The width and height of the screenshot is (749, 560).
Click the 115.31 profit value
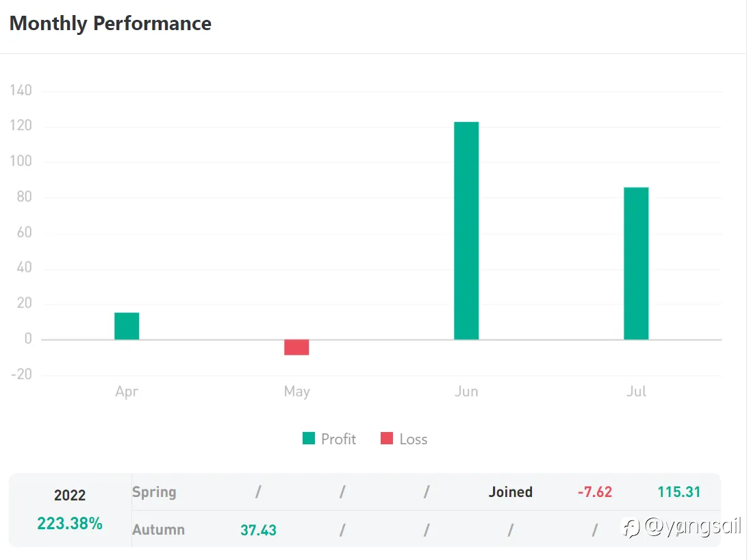point(679,492)
